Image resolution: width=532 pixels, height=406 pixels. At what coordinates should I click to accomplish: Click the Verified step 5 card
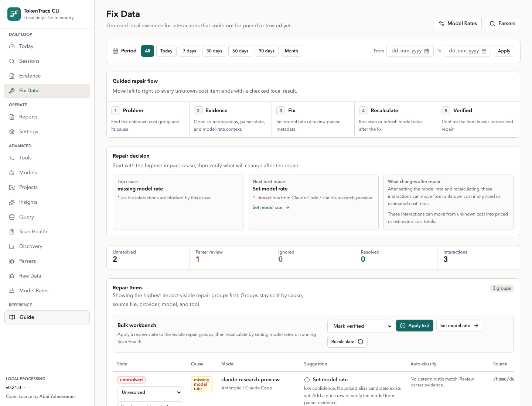tap(478, 120)
